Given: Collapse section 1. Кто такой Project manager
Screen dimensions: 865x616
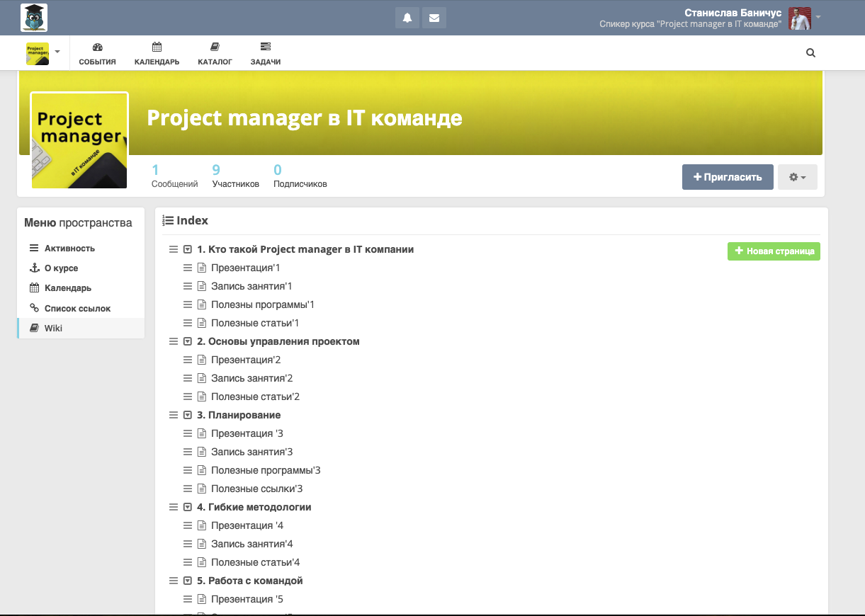Looking at the screenshot, I should (188, 249).
